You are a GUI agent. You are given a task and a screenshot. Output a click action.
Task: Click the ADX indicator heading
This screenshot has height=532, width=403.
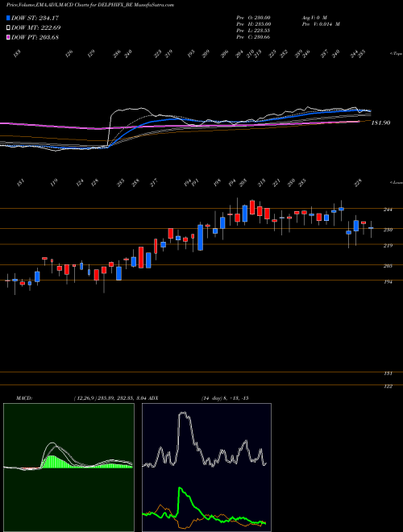(x=153, y=398)
